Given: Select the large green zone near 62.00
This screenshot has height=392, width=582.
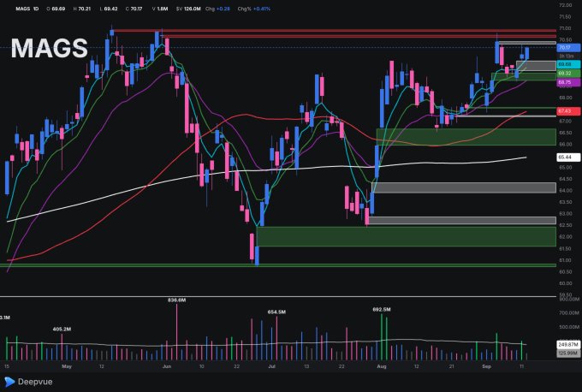Looking at the screenshot, I should 406,236.
